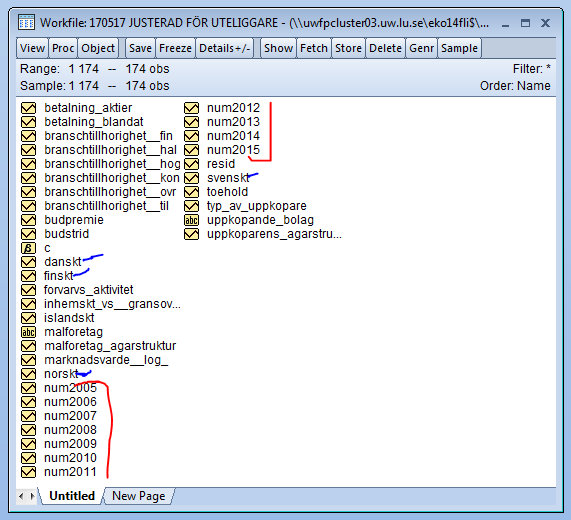The image size is (571, 520).
Task: Select the coefficient vector icon for c
Action: 28,248
